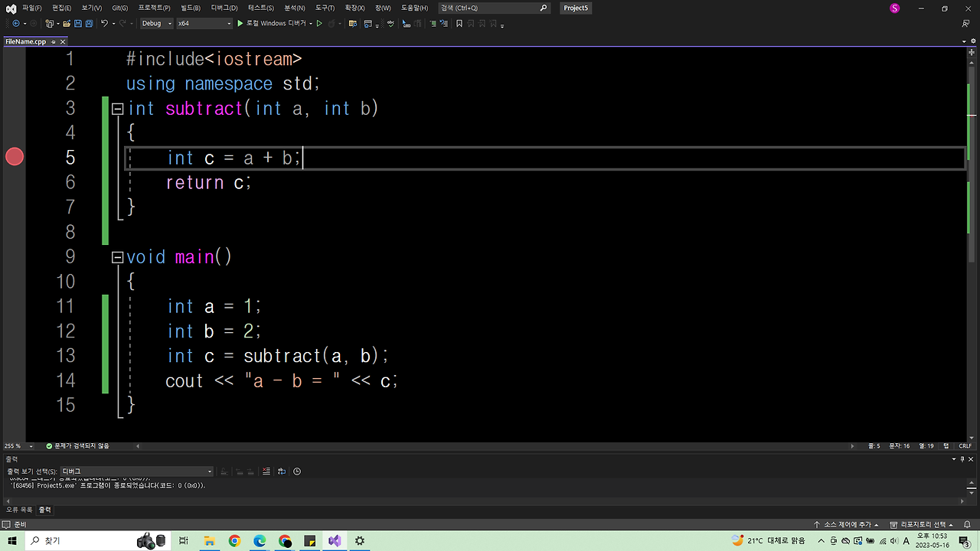Toggle word wrap in output panel
This screenshot has width=980, height=551.
[x=282, y=471]
